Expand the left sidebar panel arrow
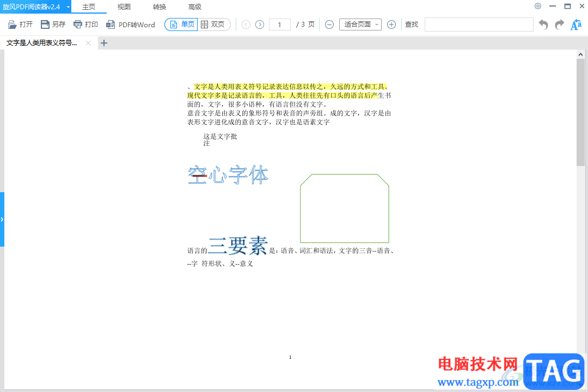Image resolution: width=588 pixels, height=392 pixels. point(2,219)
